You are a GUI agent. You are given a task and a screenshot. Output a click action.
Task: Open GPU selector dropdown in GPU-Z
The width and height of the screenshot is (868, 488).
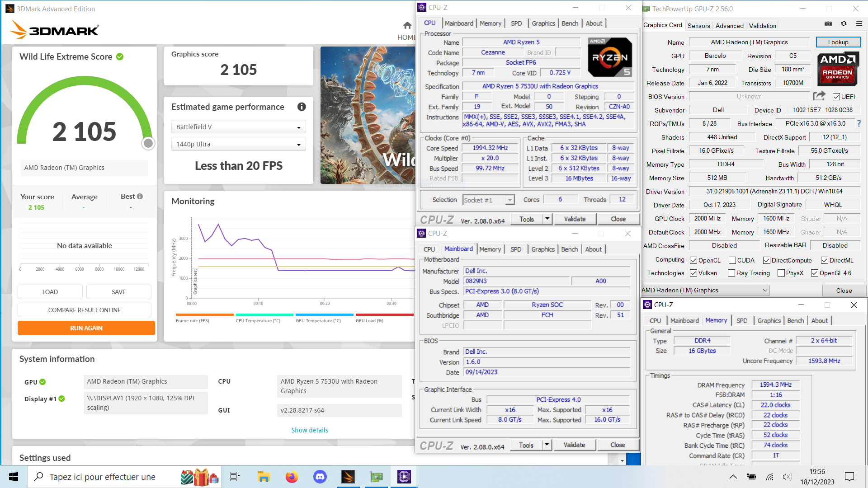click(x=706, y=290)
